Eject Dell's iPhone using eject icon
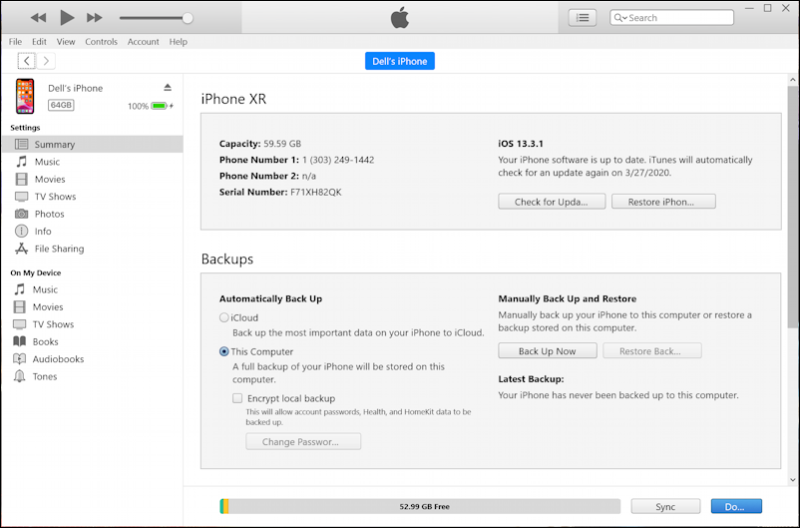The height and width of the screenshot is (528, 800). 168,88
